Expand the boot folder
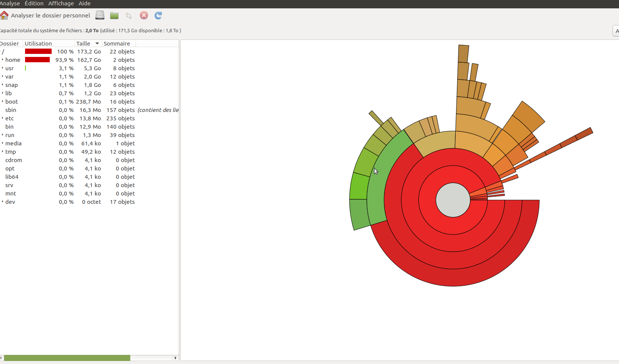Screen dimensions: 619x364 pyautogui.click(x=3, y=102)
